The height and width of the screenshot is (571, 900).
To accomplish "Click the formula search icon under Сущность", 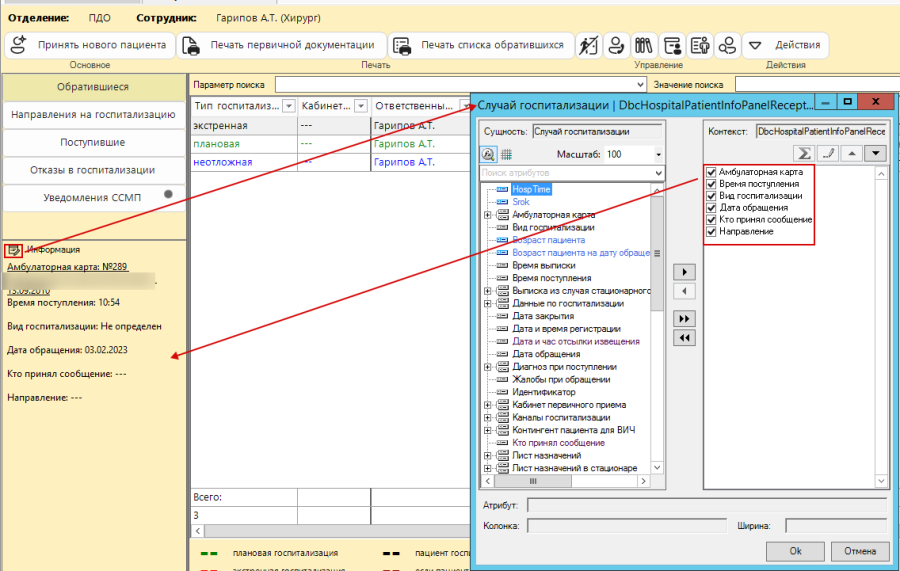I will tap(488, 154).
